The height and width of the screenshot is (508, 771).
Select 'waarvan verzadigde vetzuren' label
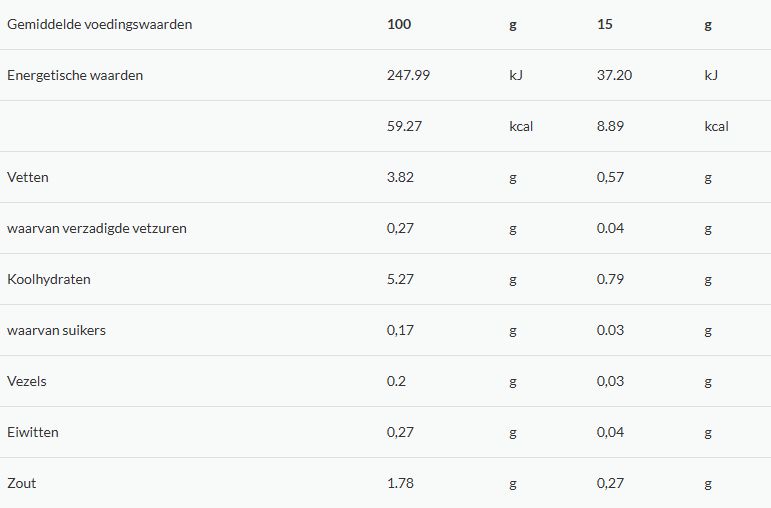point(97,229)
